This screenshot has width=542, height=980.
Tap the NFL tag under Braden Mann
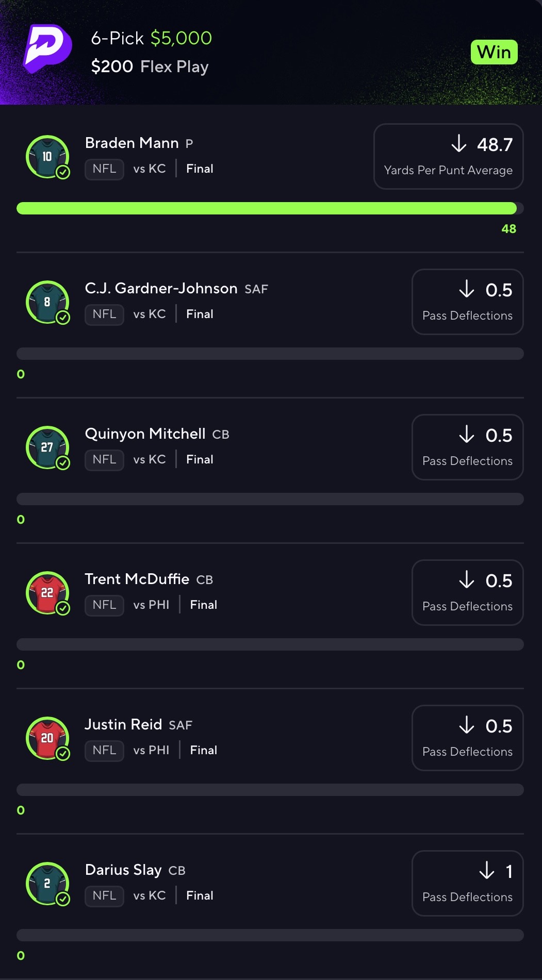coord(104,169)
